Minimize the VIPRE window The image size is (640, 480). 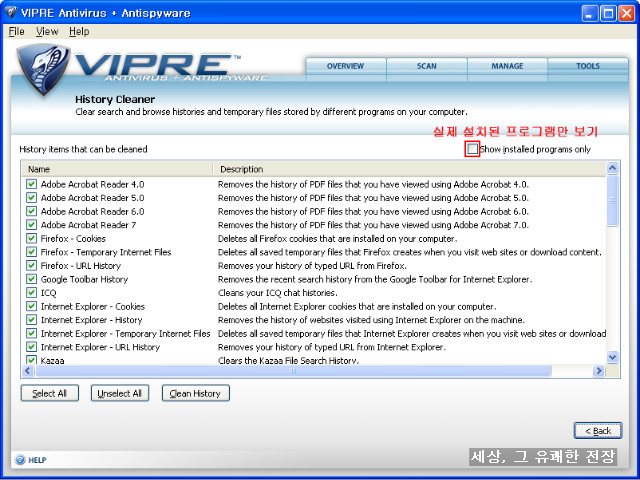pos(589,13)
